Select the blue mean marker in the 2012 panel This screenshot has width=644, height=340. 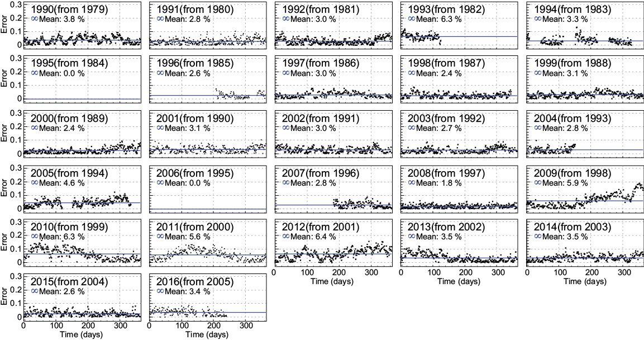click(287, 237)
